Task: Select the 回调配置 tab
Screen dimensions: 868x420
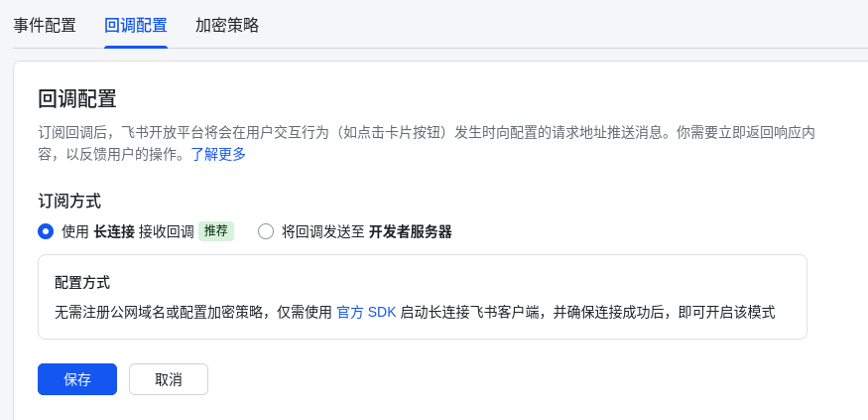Action: point(136,25)
